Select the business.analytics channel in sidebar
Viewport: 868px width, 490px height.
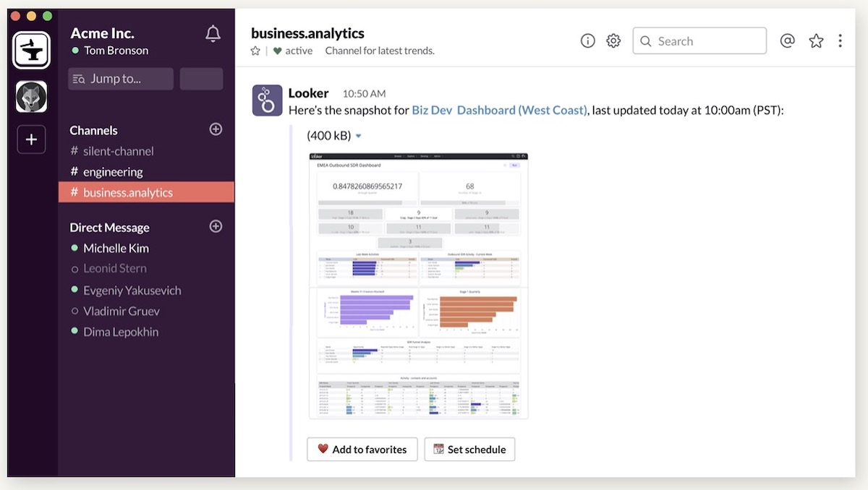coord(146,192)
